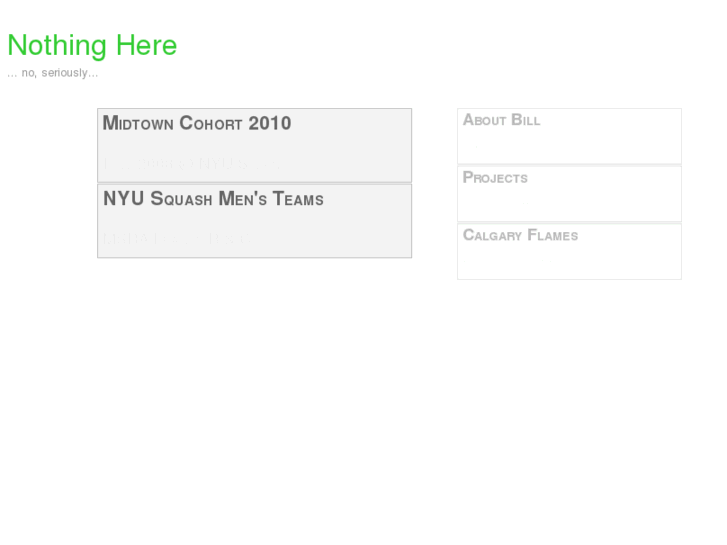Screen dimensions: 727x545
Task: Click the word "Nothing" in the title
Action: click(57, 46)
